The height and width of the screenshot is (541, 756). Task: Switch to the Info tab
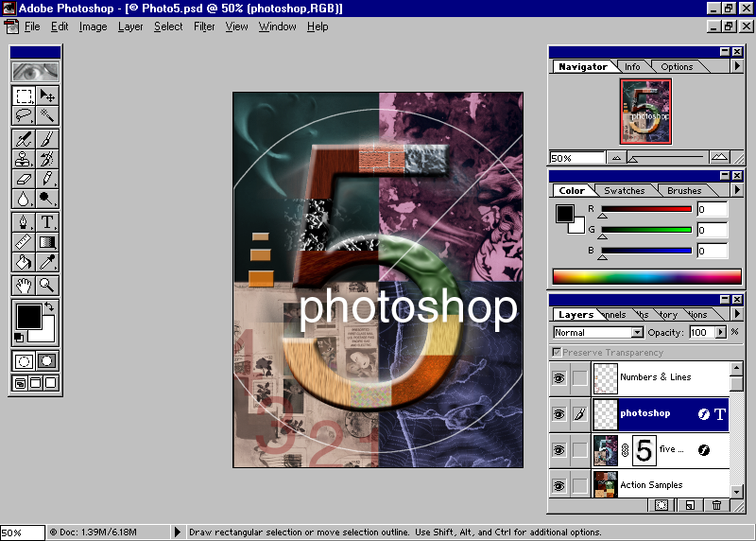632,66
